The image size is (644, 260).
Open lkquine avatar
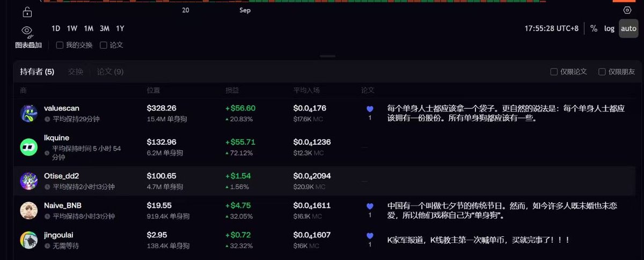coord(29,147)
